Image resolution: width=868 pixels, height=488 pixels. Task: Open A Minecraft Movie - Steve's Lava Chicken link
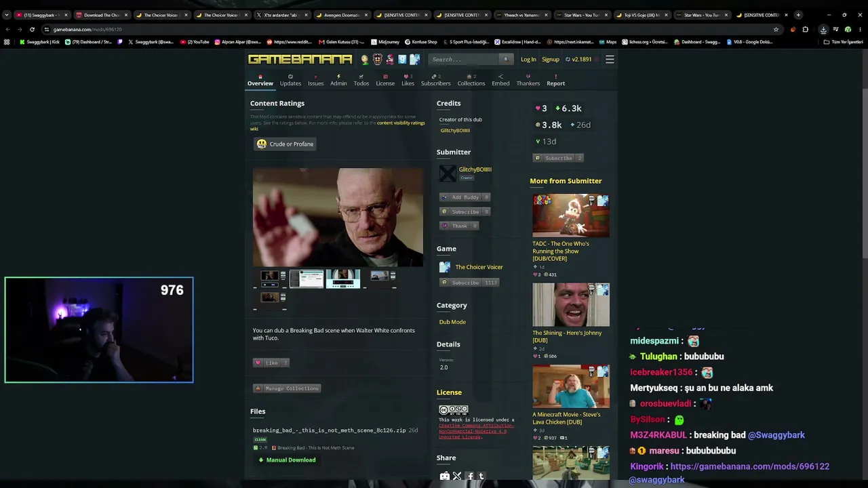pyautogui.click(x=566, y=418)
